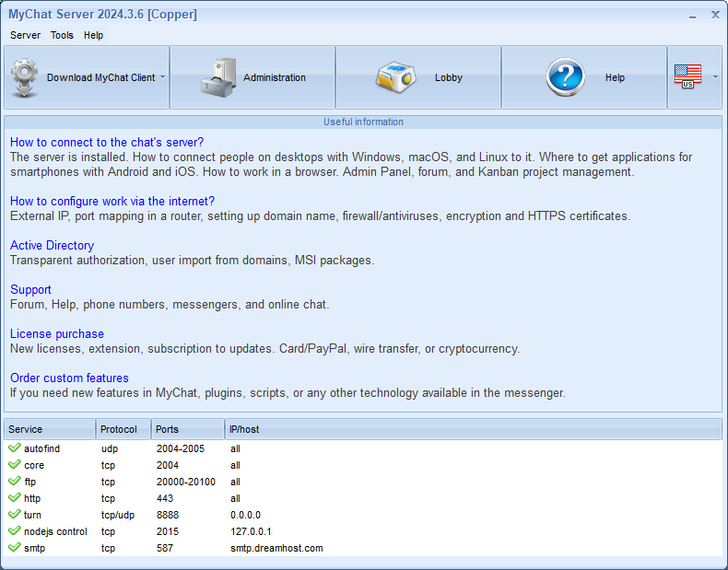This screenshot has height=570, width=728.
Task: Click the Help toolbar button label
Action: point(615,77)
